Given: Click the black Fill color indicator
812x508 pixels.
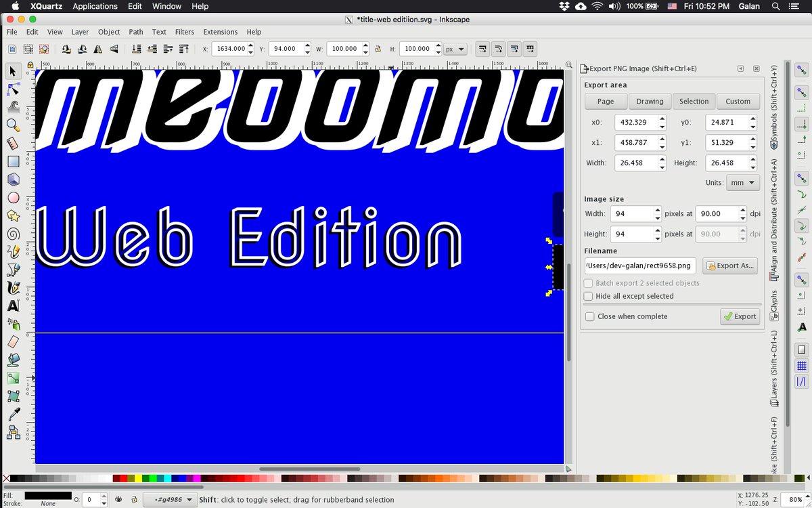Looking at the screenshot, I should pos(47,496).
